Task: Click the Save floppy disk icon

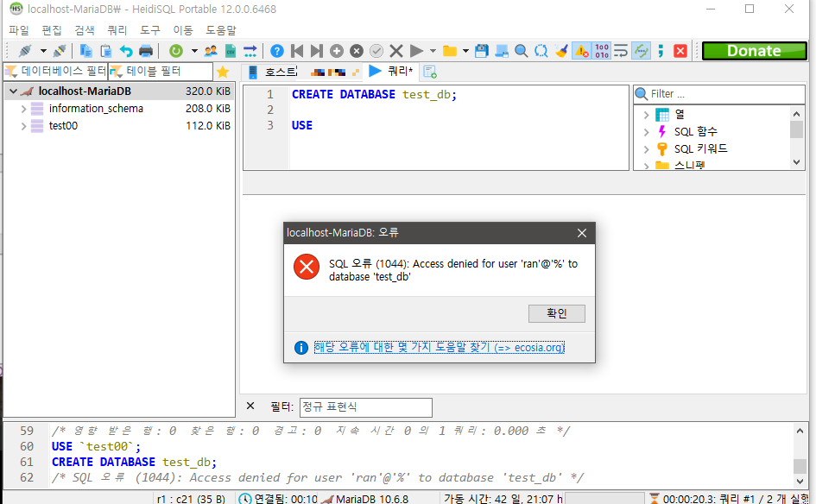Action: click(482, 51)
